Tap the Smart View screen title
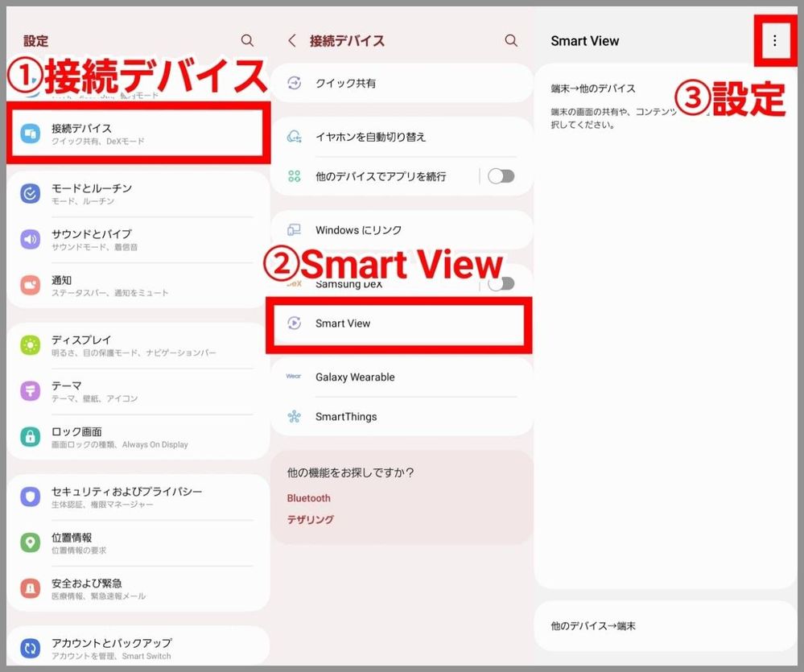The height and width of the screenshot is (672, 804). coord(584,41)
